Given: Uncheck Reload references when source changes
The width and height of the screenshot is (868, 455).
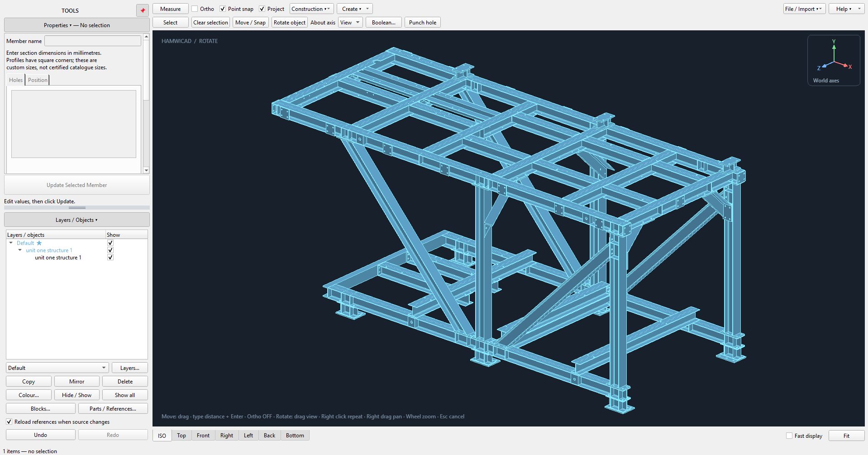Looking at the screenshot, I should click(x=9, y=422).
